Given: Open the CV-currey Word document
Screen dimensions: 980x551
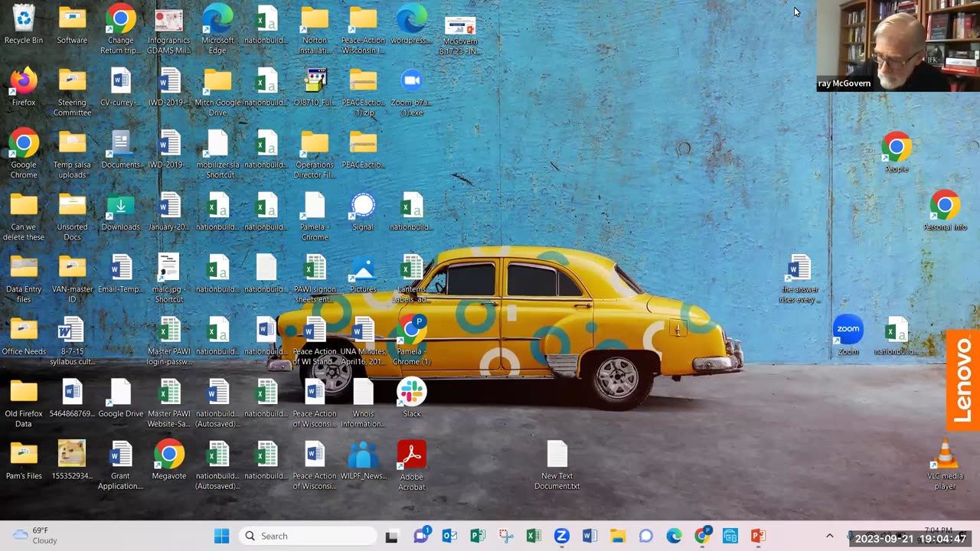Looking at the screenshot, I should [120, 86].
